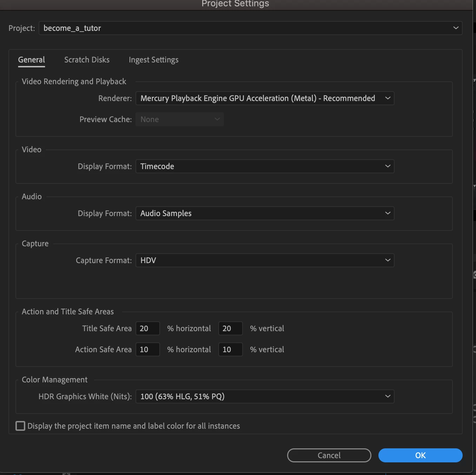Open the Capture Format HDV dropdown
This screenshot has height=475, width=476.
tap(265, 260)
